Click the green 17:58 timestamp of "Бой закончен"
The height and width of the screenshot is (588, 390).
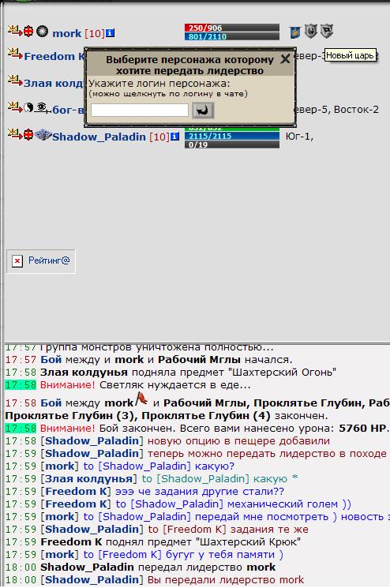(x=21, y=429)
